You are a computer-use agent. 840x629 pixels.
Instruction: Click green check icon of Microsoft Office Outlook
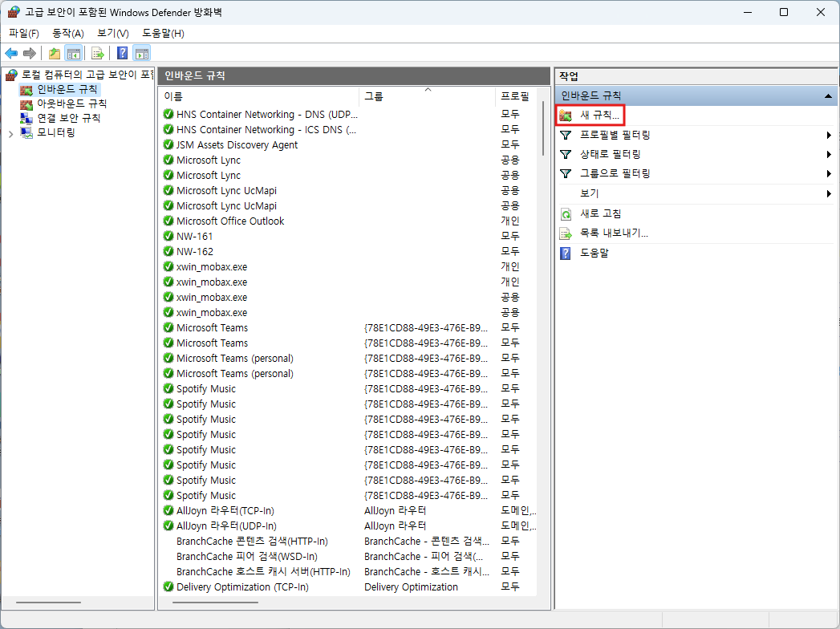168,221
